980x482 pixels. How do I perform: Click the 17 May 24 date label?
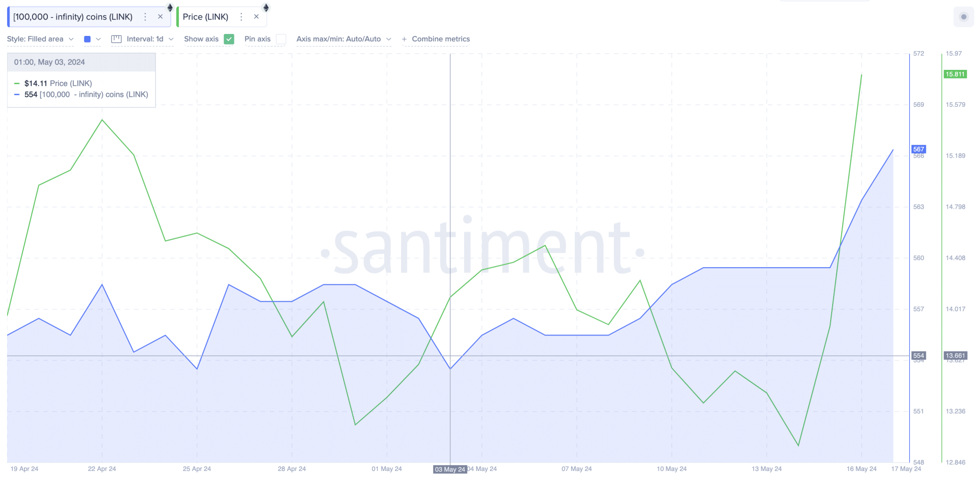coord(906,469)
